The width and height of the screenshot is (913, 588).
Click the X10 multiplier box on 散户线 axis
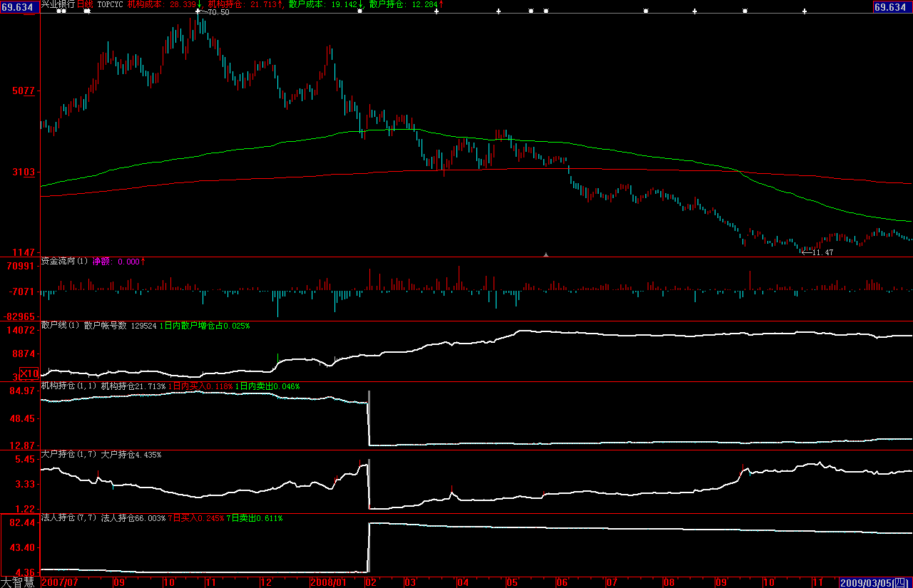pos(29,373)
